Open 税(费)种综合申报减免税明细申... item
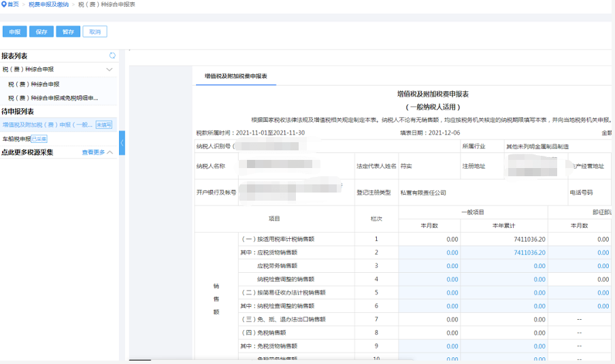615x364 pixels. tap(53, 98)
